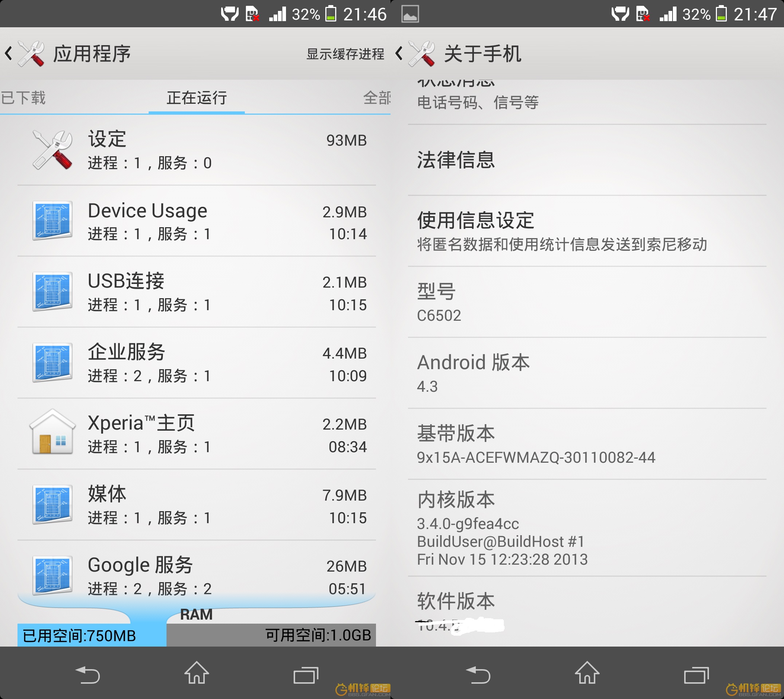Tap 显示缓存进程 to show cached processes
The image size is (784, 699).
pos(345,54)
